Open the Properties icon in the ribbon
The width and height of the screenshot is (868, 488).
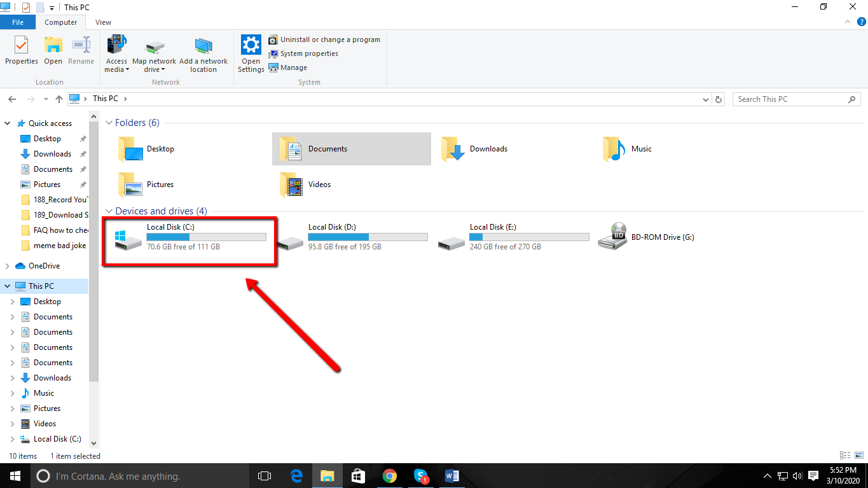tap(21, 50)
